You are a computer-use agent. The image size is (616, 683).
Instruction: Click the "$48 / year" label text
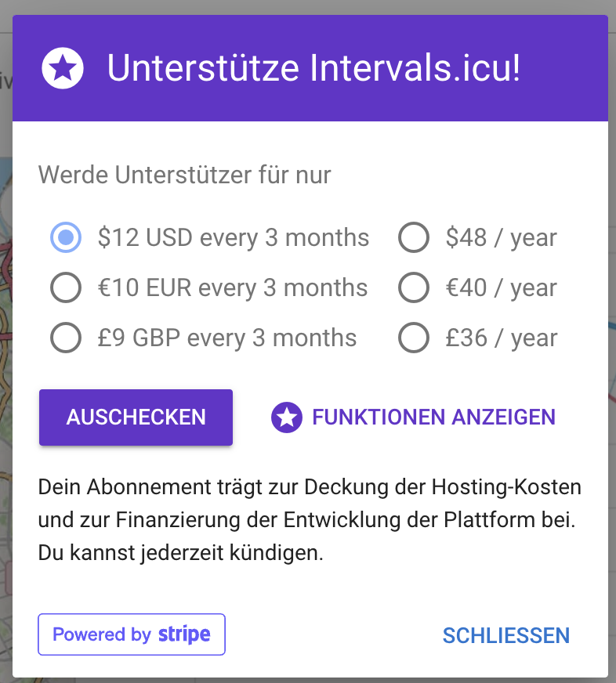(502, 237)
